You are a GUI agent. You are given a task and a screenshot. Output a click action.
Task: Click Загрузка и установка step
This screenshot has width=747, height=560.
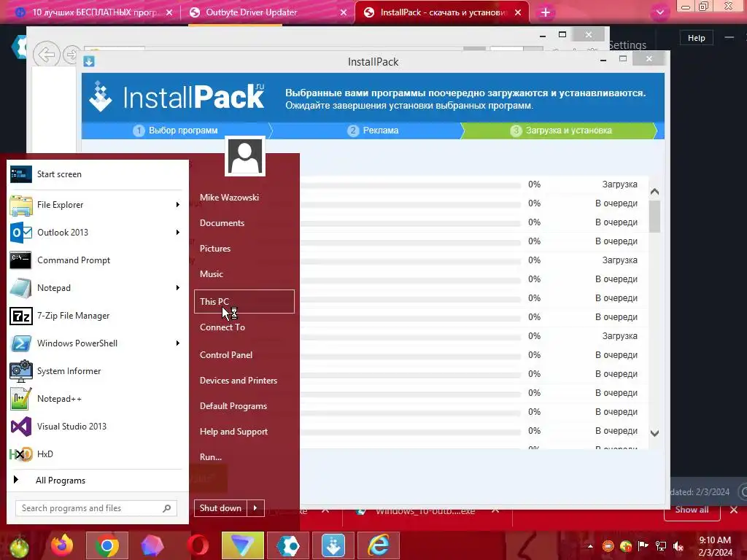561,131
